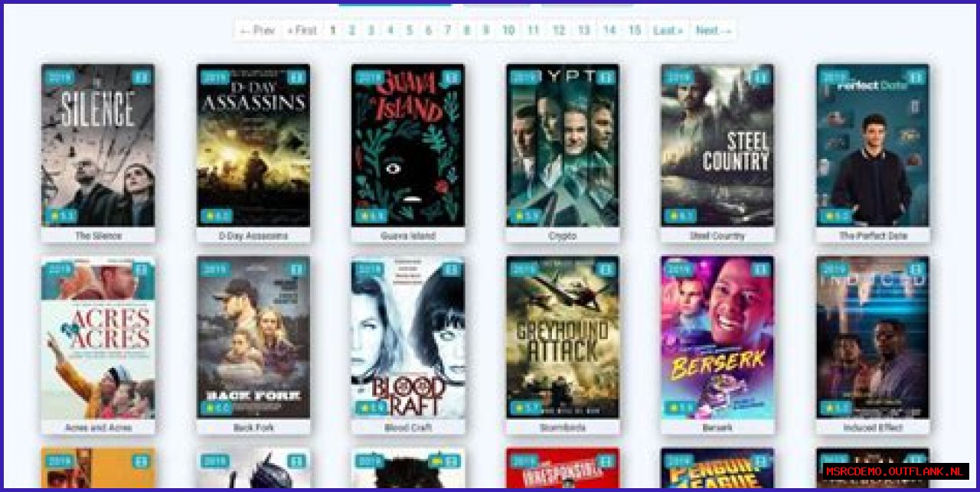Click the Guava Island movie poster image
The width and height of the screenshot is (980, 492).
408,145
